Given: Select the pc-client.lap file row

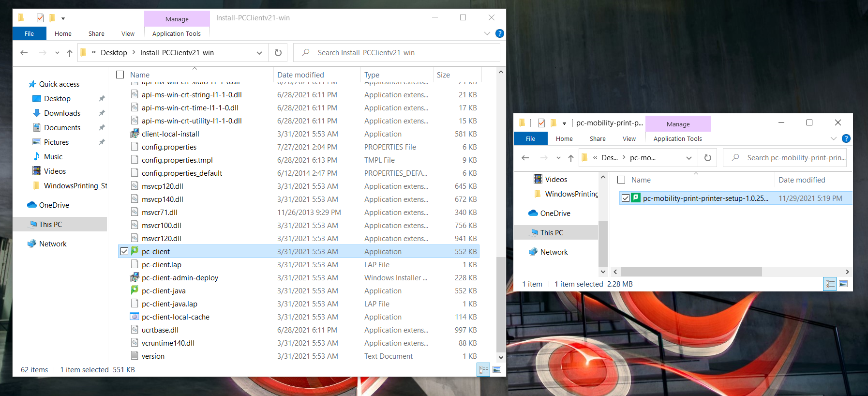Looking at the screenshot, I should coord(299,264).
